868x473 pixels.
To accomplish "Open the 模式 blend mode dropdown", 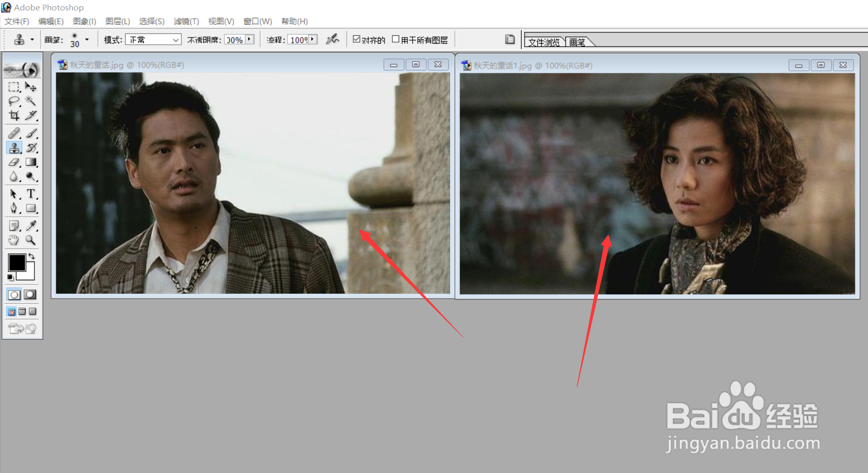I will coord(153,40).
